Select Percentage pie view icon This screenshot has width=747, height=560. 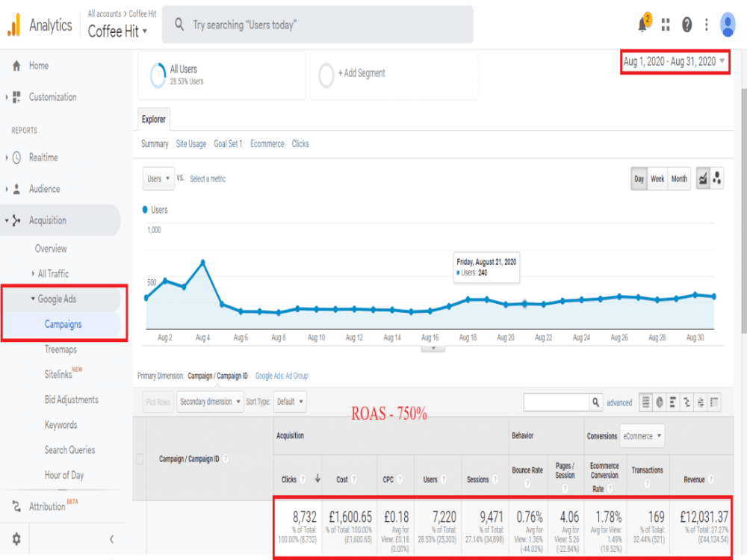click(x=660, y=402)
